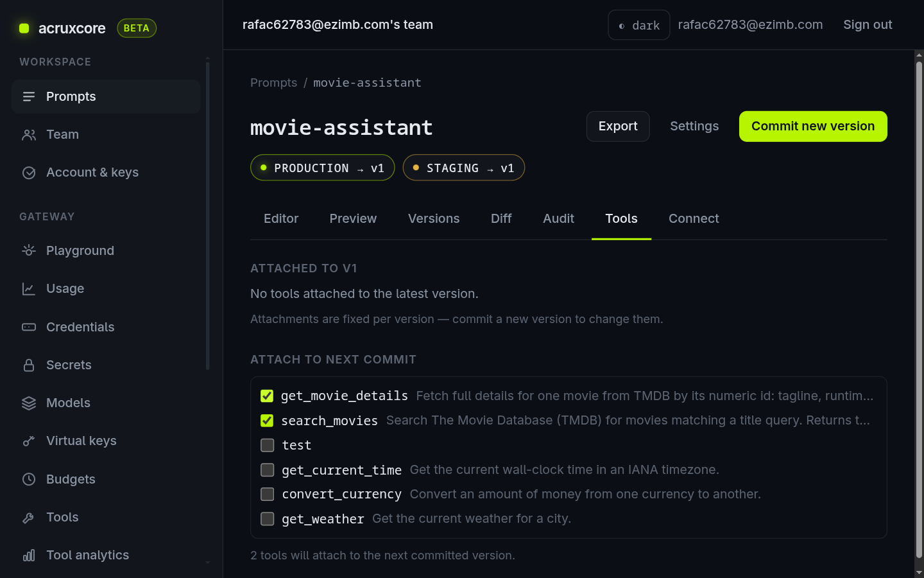
Task: Click the Usage chart icon
Action: click(29, 289)
